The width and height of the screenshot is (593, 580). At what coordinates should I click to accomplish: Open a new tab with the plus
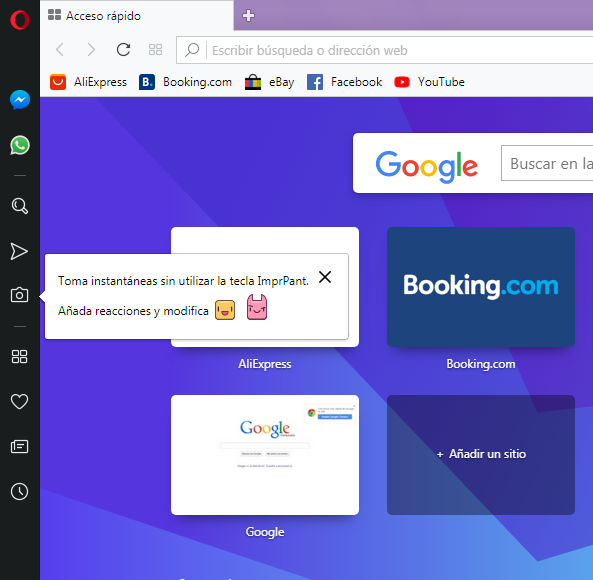(x=248, y=16)
